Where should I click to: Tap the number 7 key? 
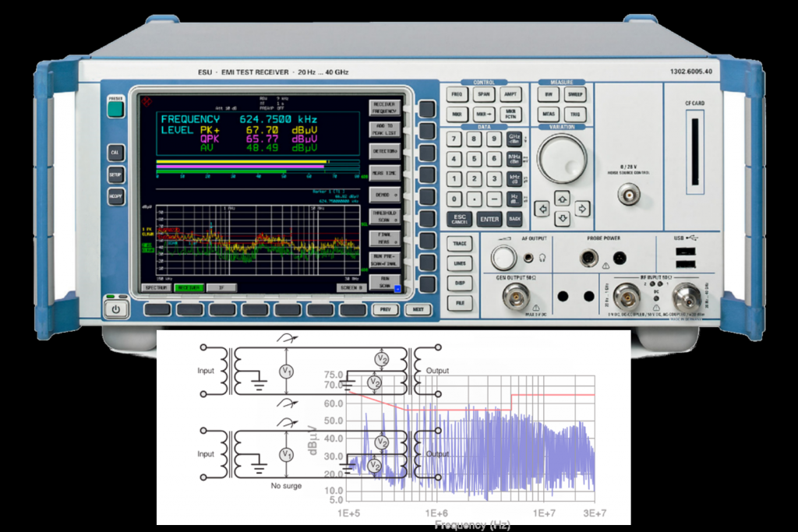coord(454,139)
